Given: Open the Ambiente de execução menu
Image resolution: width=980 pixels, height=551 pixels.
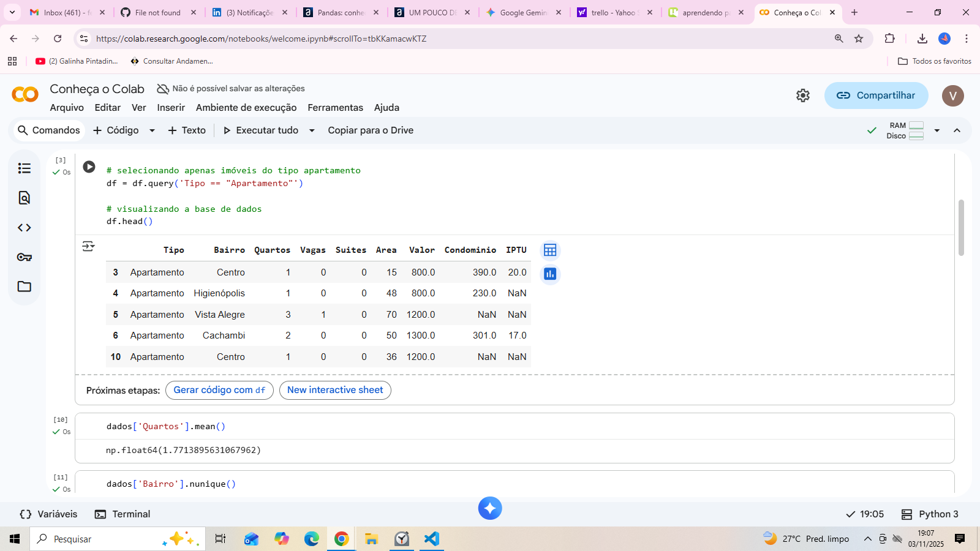Looking at the screenshot, I should [246, 108].
